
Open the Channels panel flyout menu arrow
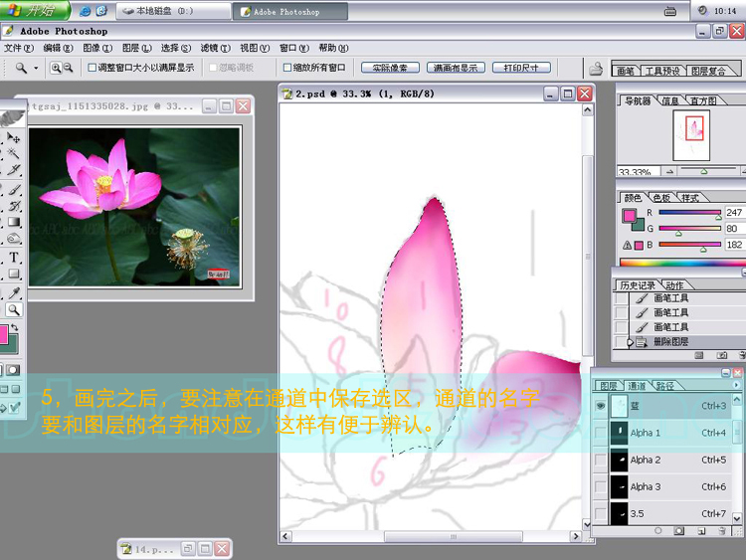[x=736, y=384]
